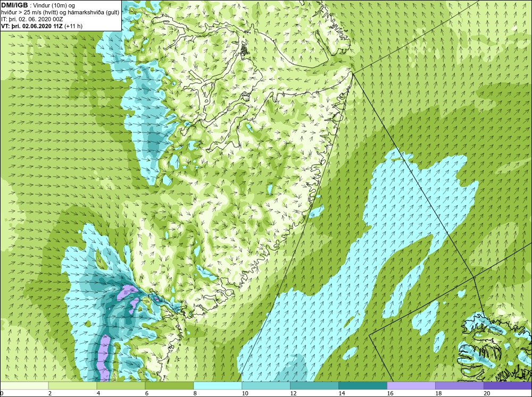Click the legend scale value "4"
This screenshot has height=397, width=532.
98,393
